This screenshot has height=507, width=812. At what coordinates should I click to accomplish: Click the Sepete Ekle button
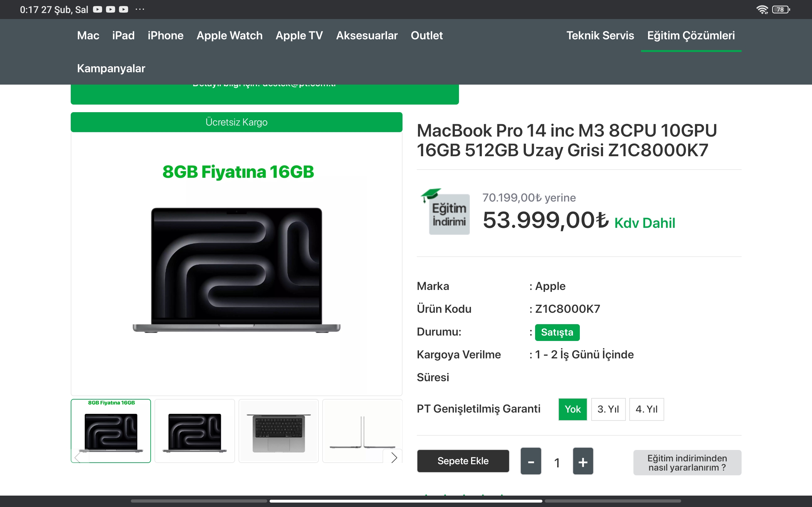(463, 461)
